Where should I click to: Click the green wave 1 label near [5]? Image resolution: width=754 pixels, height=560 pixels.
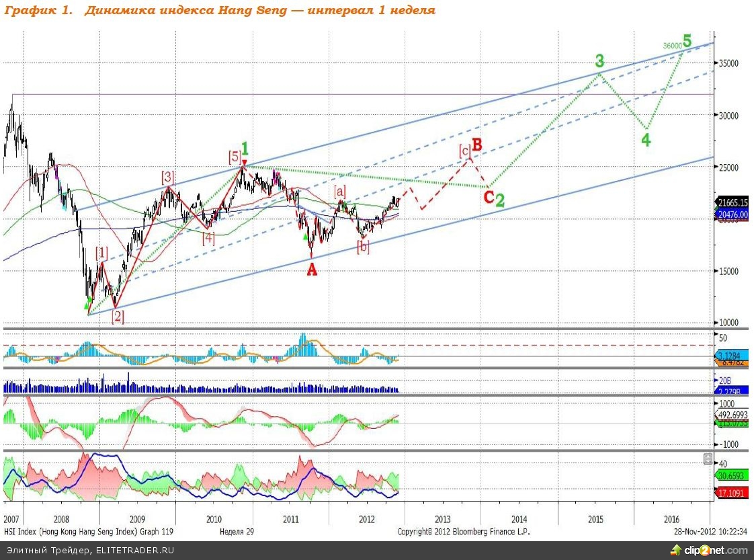(x=245, y=148)
